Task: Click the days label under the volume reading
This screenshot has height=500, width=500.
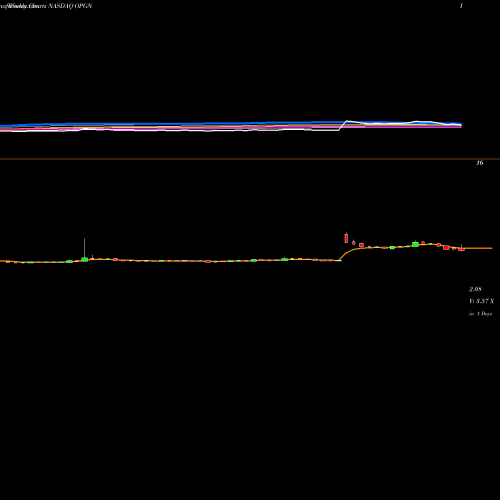Action: [480, 314]
